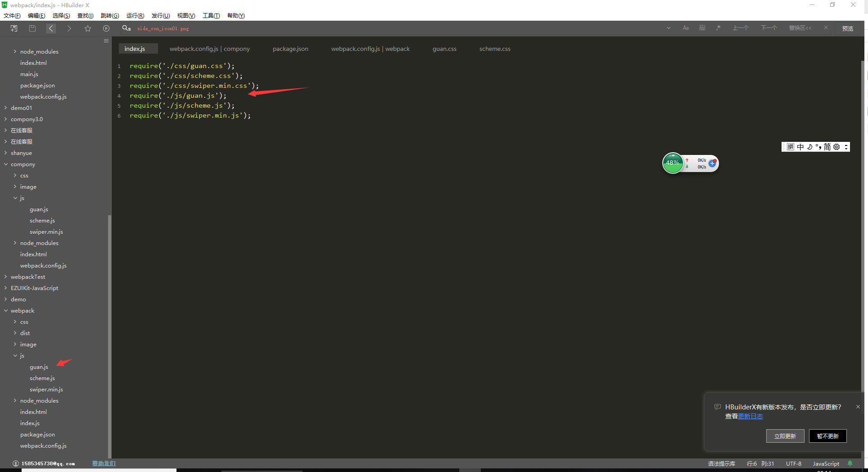Open guan.js under the webpack js folder
This screenshot has width=868, height=472.
39,367
